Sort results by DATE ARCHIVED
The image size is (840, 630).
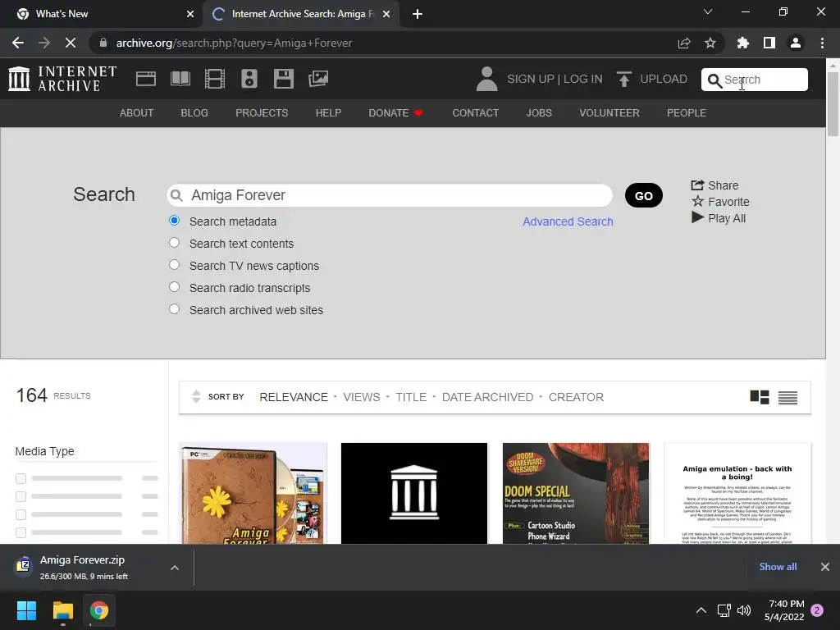tap(487, 397)
